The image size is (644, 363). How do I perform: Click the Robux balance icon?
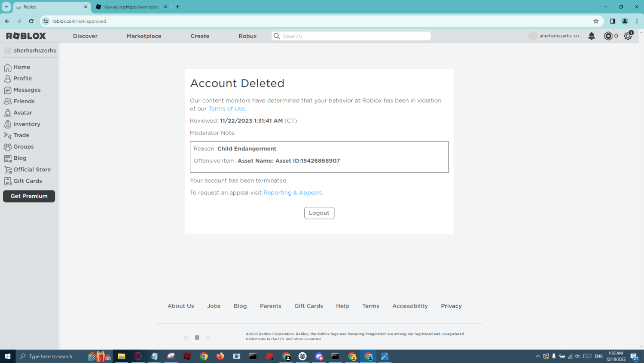click(608, 36)
